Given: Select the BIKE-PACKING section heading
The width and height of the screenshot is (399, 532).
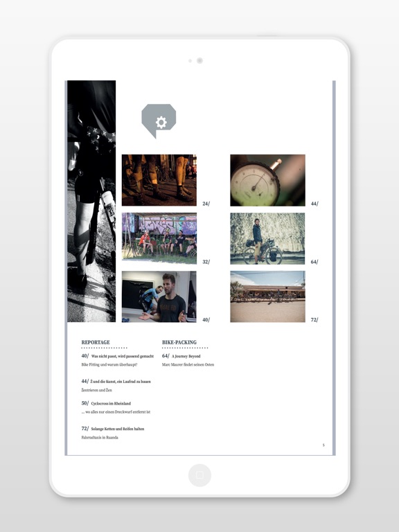Looking at the screenshot, I should coord(179,342).
